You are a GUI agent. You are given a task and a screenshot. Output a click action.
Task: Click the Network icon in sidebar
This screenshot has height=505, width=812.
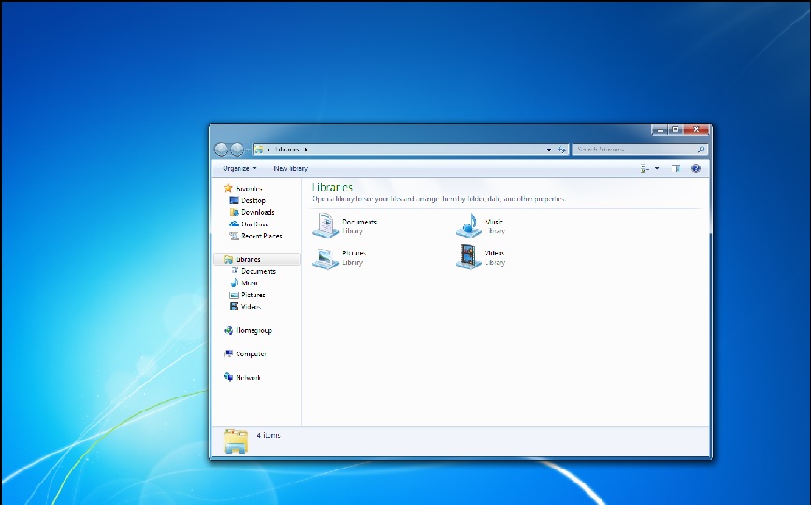point(228,378)
